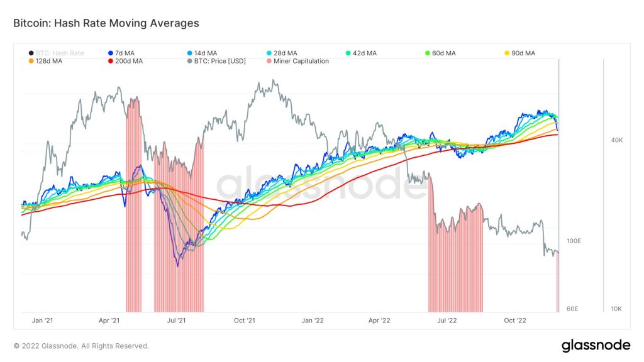Click the yellow 90d MA legend dot
Viewport: 644px width, 362px height.
click(507, 53)
